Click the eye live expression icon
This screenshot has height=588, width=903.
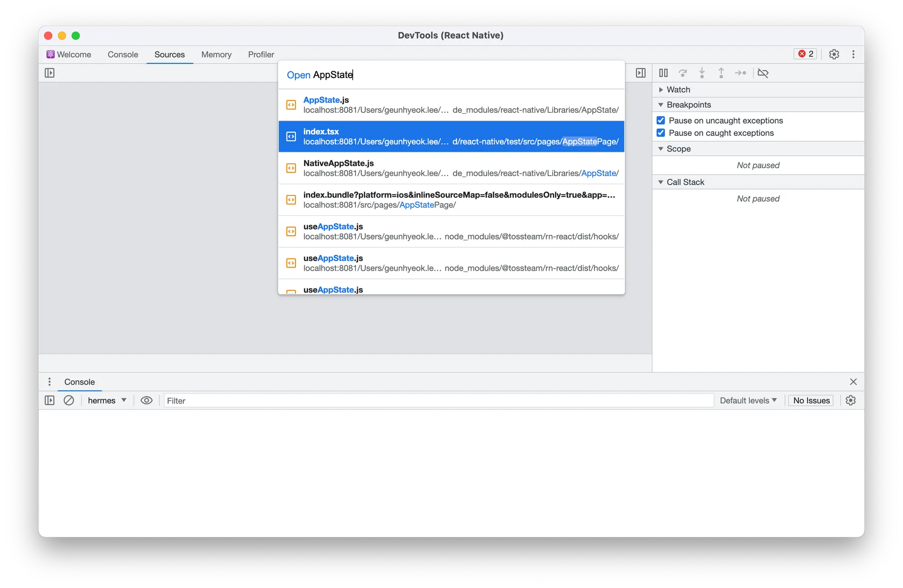(146, 400)
